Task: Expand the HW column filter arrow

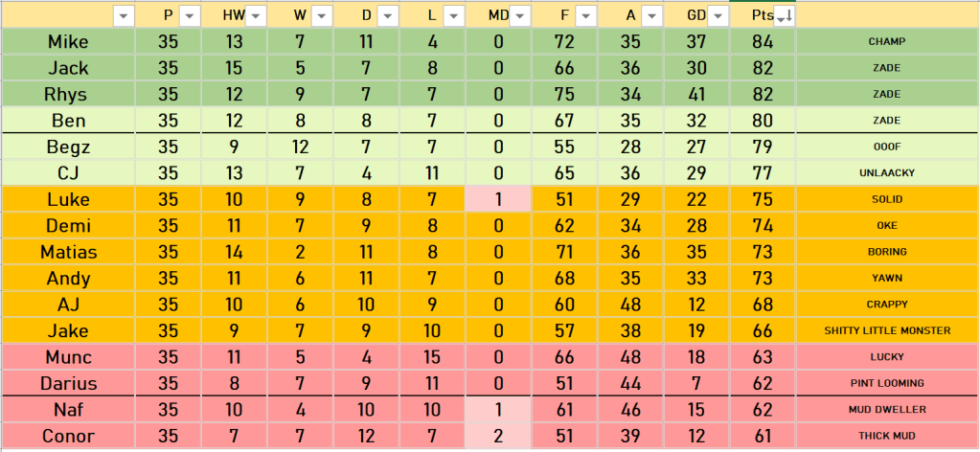Action: click(256, 15)
